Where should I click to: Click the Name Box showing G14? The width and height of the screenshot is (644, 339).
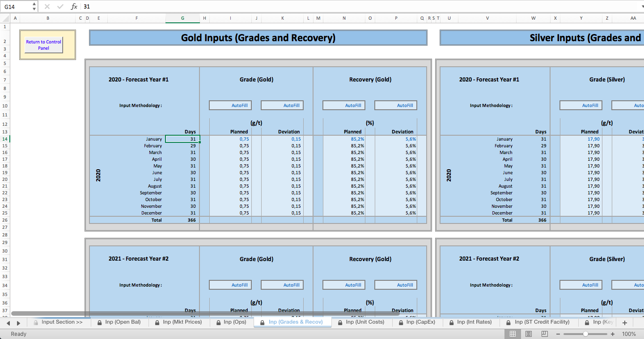pyautogui.click(x=17, y=7)
